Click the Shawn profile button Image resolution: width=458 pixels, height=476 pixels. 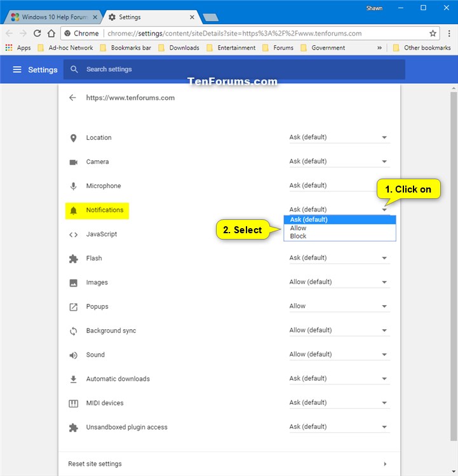374,8
